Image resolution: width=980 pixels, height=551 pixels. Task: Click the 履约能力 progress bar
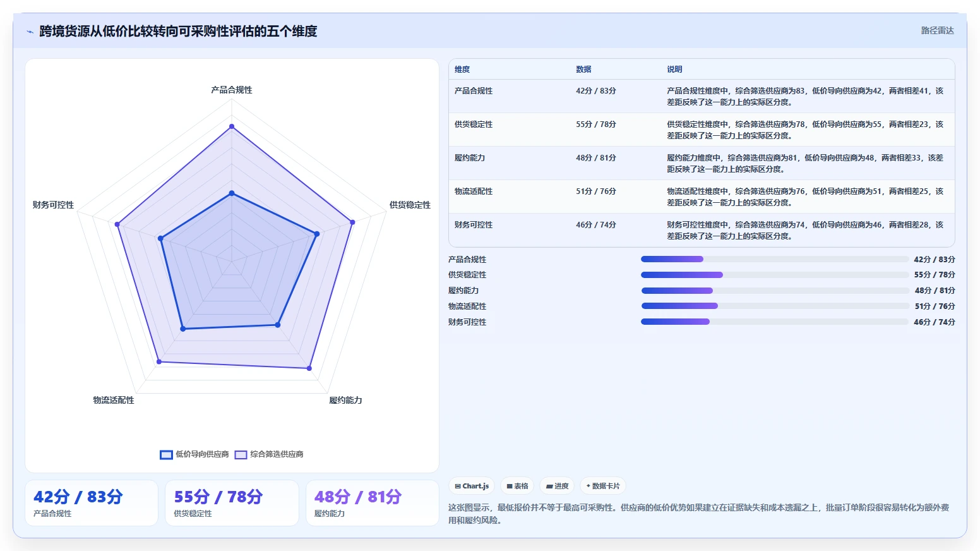775,291
